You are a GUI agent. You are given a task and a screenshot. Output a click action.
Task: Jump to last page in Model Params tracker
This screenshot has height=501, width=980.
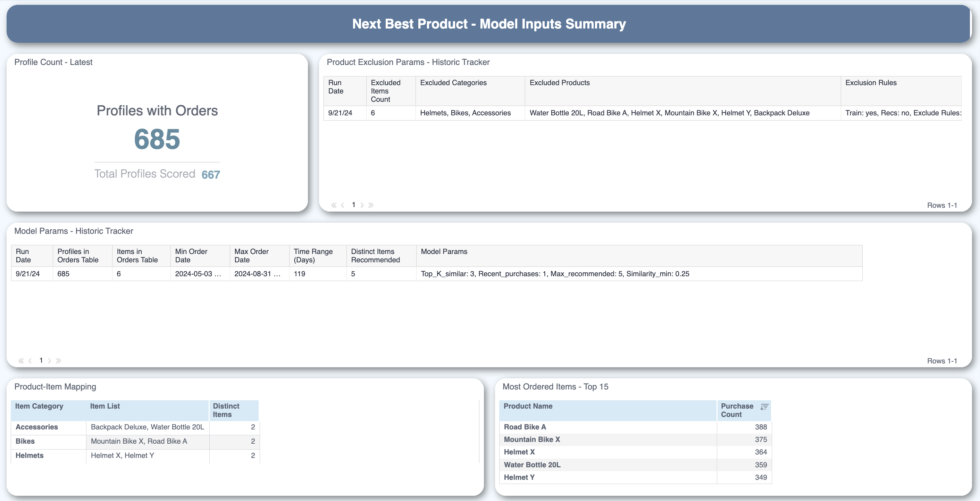[58, 361]
